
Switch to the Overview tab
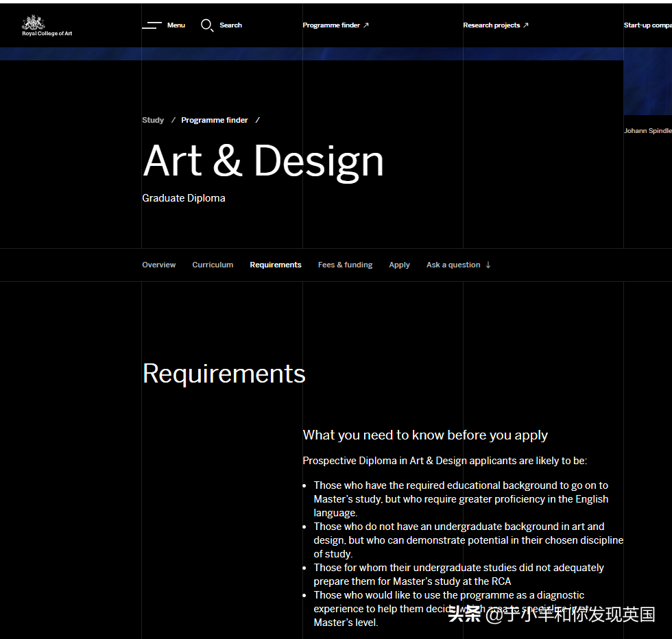(x=159, y=265)
